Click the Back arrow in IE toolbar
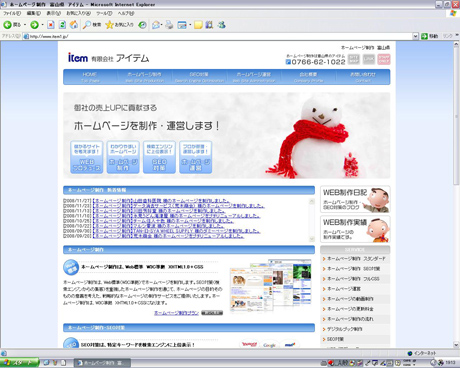 tap(8, 25)
